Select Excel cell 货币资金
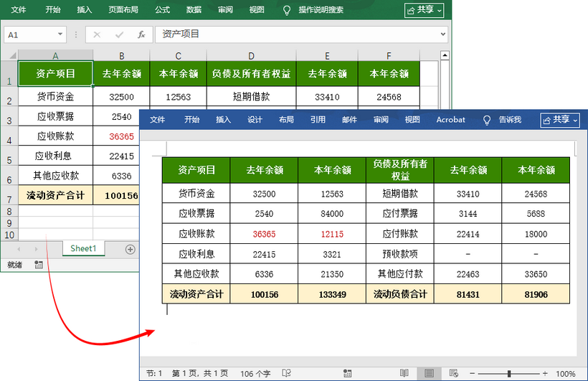588x381 pixels. (x=55, y=96)
